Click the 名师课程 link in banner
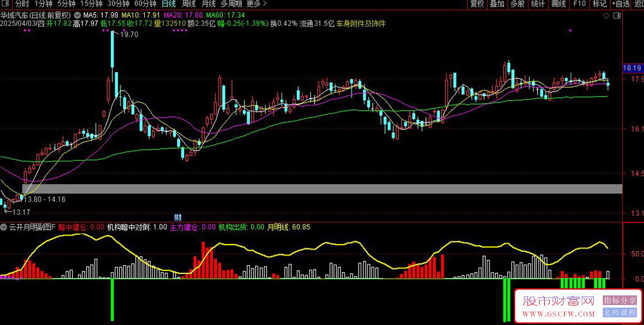The width and height of the screenshot is (644, 325). point(620,313)
